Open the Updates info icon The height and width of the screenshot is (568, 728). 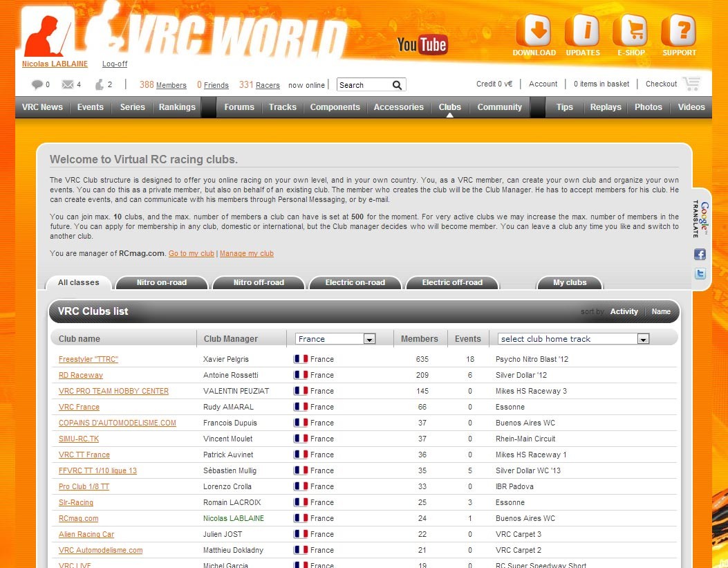582,30
